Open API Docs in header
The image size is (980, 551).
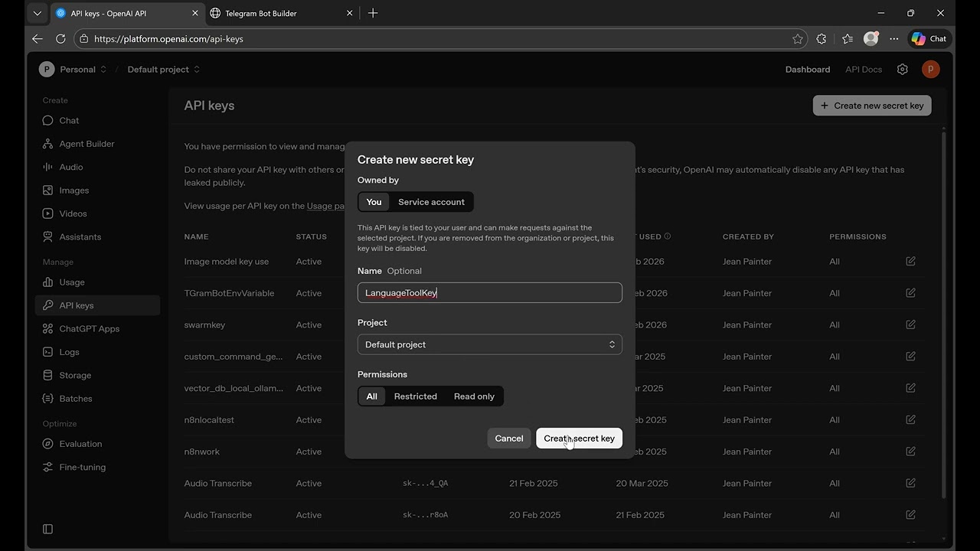(x=864, y=69)
